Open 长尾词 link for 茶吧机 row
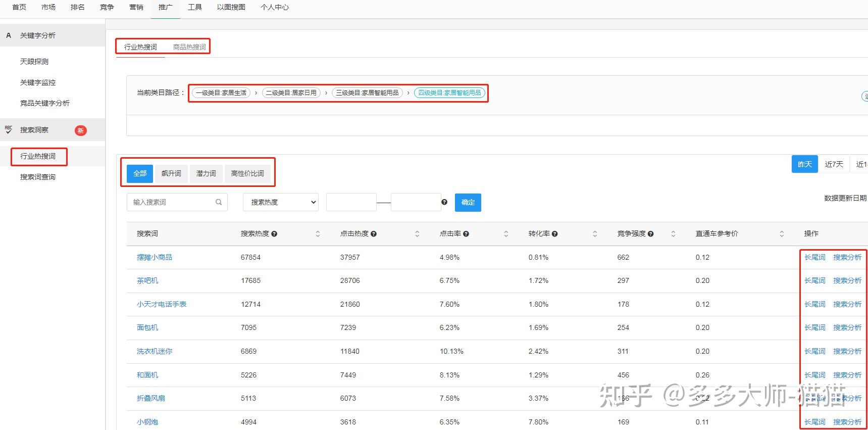 814,280
